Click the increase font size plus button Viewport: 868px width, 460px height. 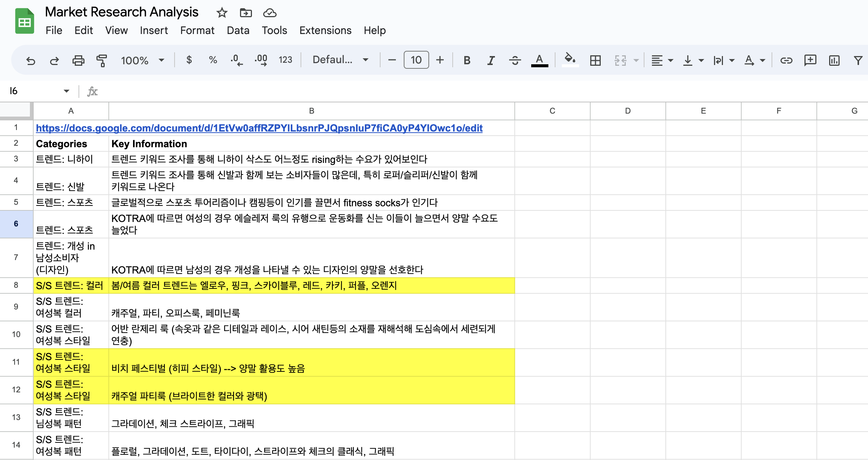(x=440, y=60)
